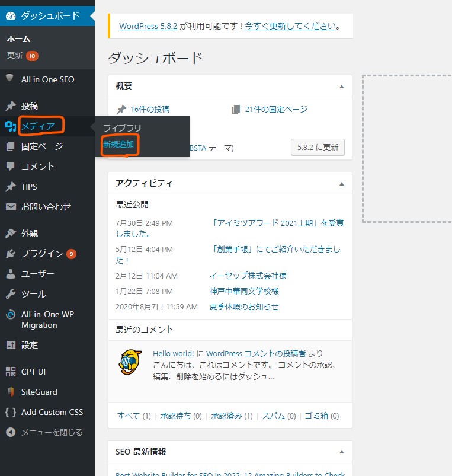Click the user icon beside ユーザー

(11, 274)
